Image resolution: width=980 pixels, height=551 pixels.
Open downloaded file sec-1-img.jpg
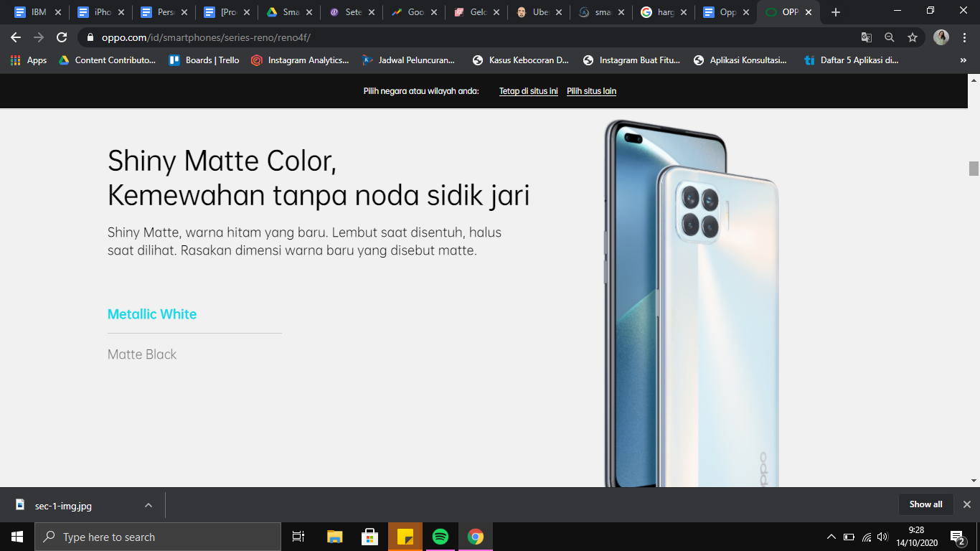point(63,505)
